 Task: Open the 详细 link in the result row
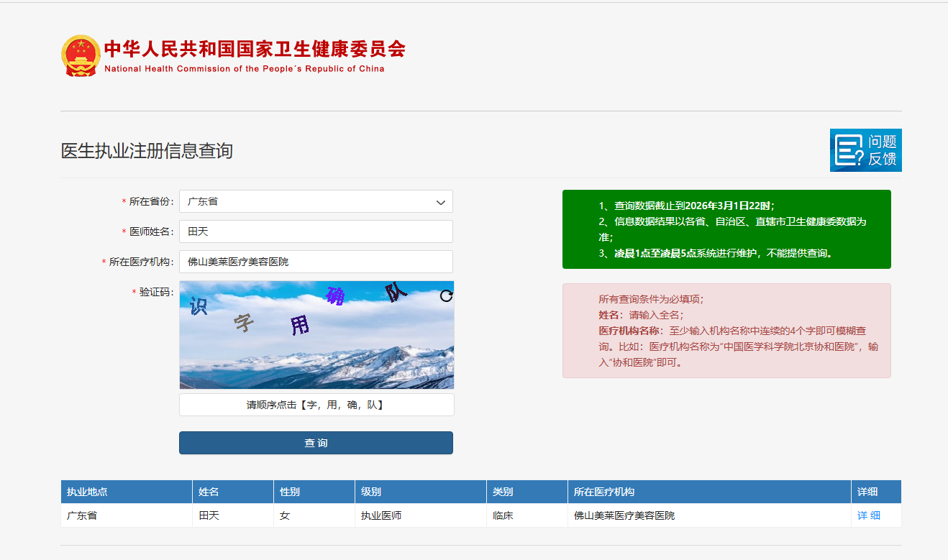pyautogui.click(x=868, y=515)
